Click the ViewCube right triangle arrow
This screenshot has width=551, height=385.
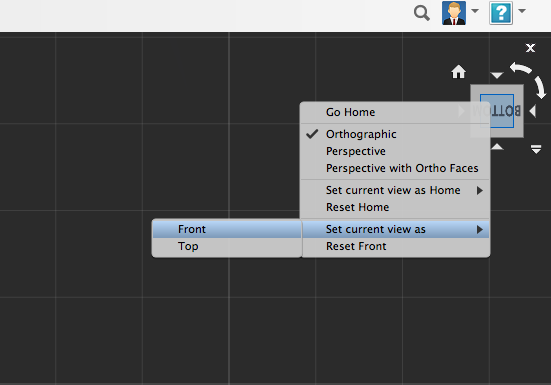532,111
